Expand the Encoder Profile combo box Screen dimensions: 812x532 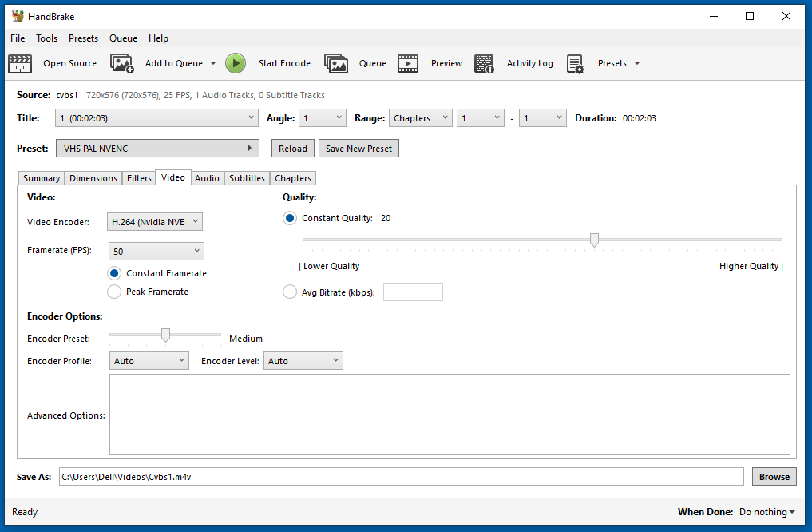(149, 361)
